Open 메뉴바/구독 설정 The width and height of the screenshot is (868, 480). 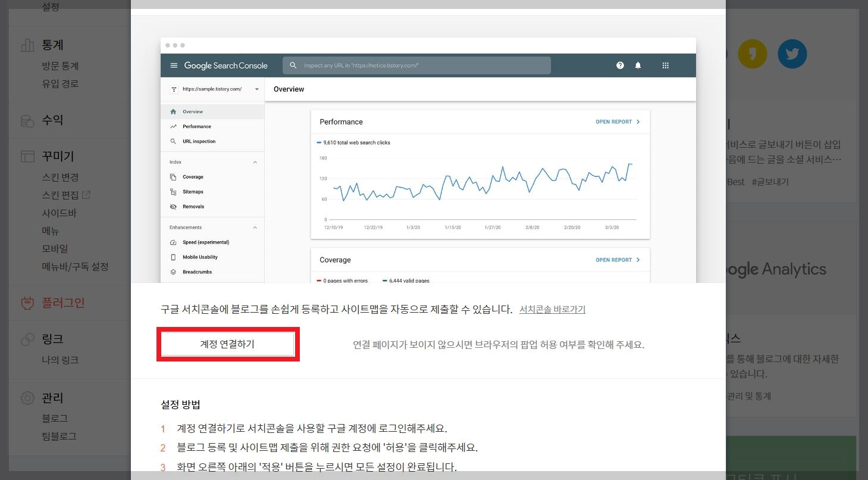(x=75, y=267)
